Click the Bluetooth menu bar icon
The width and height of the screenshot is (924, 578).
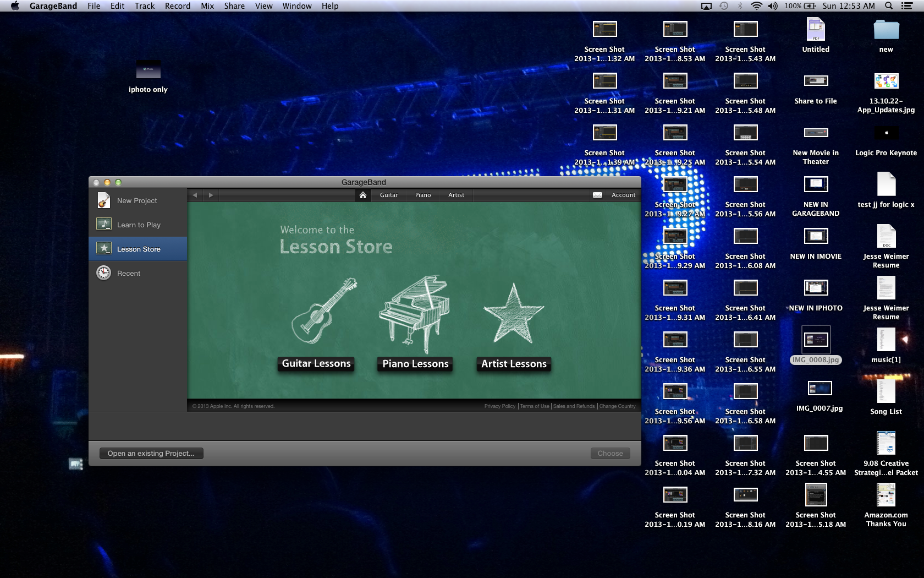pos(740,6)
